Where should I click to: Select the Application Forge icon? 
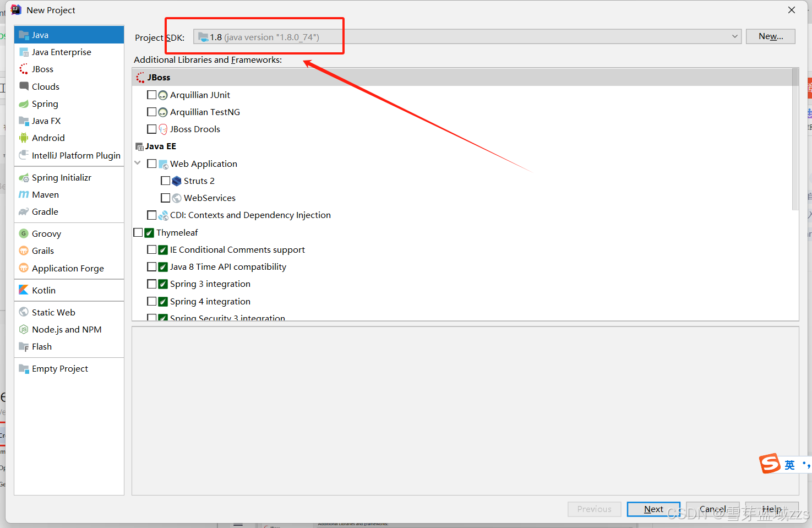(24, 268)
